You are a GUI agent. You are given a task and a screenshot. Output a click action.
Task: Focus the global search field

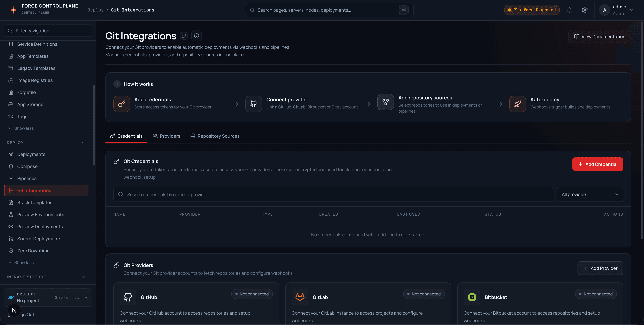(329, 10)
